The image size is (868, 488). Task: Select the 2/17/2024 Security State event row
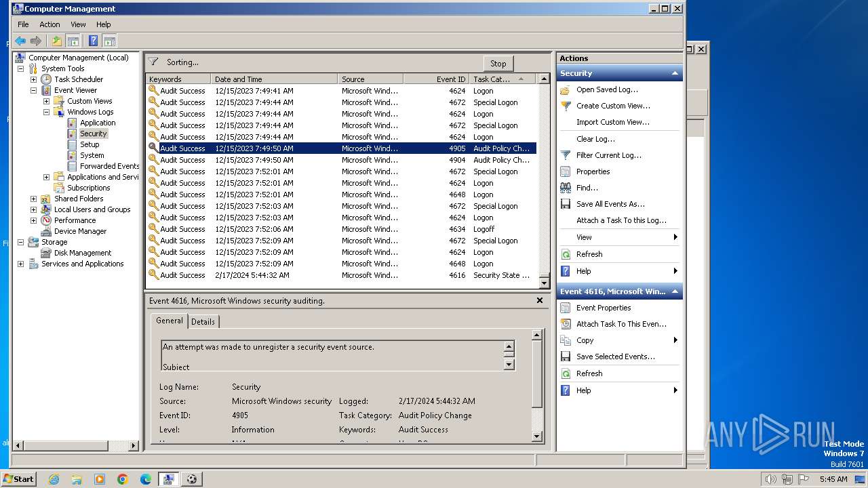pyautogui.click(x=342, y=275)
